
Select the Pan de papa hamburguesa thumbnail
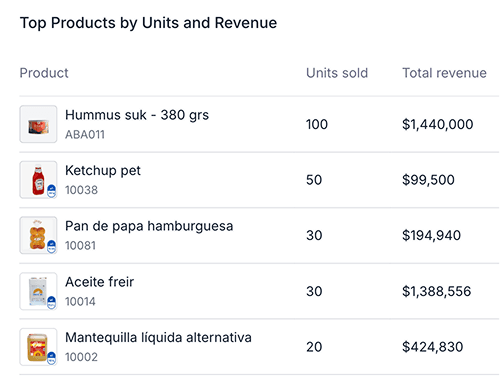[38, 235]
